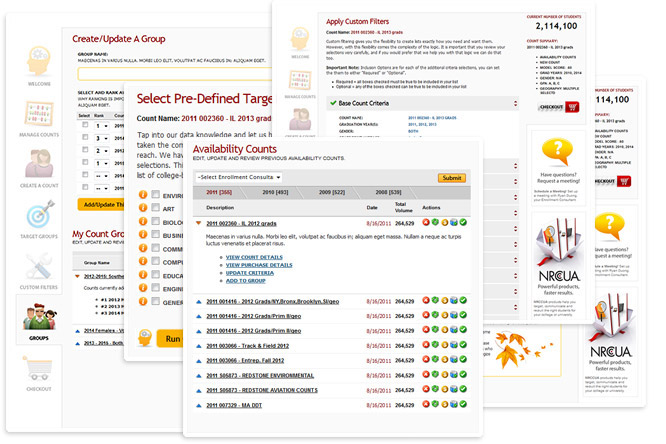The width and height of the screenshot is (666, 444).
Task: Click the info icon beside the EDUCA option
Action: coord(143,274)
